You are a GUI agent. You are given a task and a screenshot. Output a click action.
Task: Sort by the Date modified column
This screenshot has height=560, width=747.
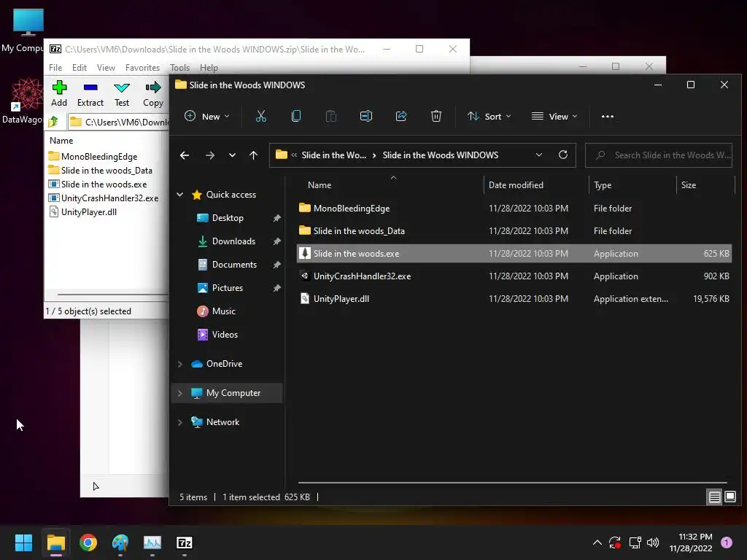click(536, 184)
